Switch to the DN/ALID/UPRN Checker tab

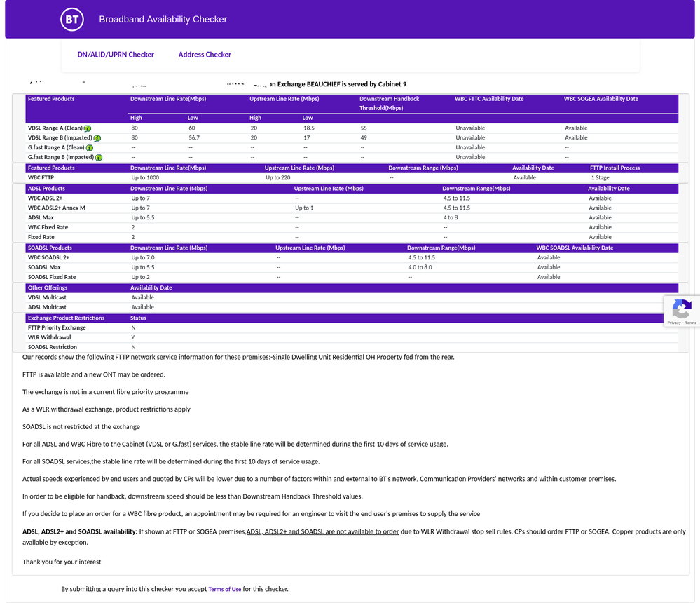116,55
